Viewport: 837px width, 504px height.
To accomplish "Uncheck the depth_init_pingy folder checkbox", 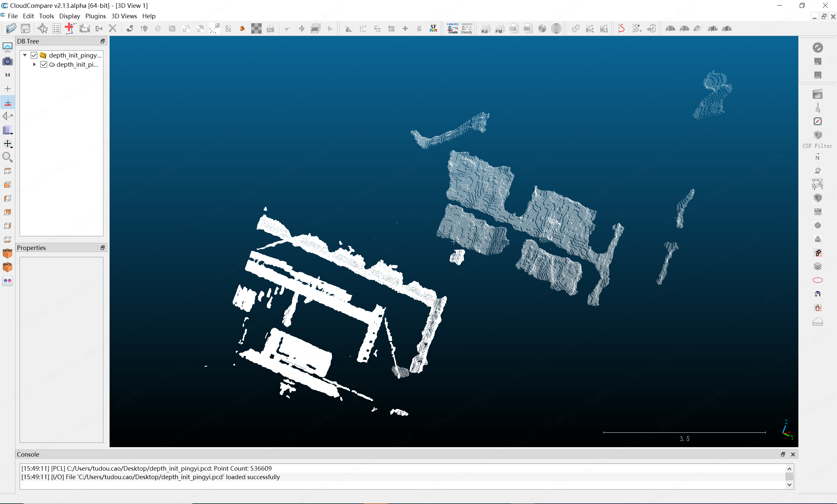I will tap(34, 55).
